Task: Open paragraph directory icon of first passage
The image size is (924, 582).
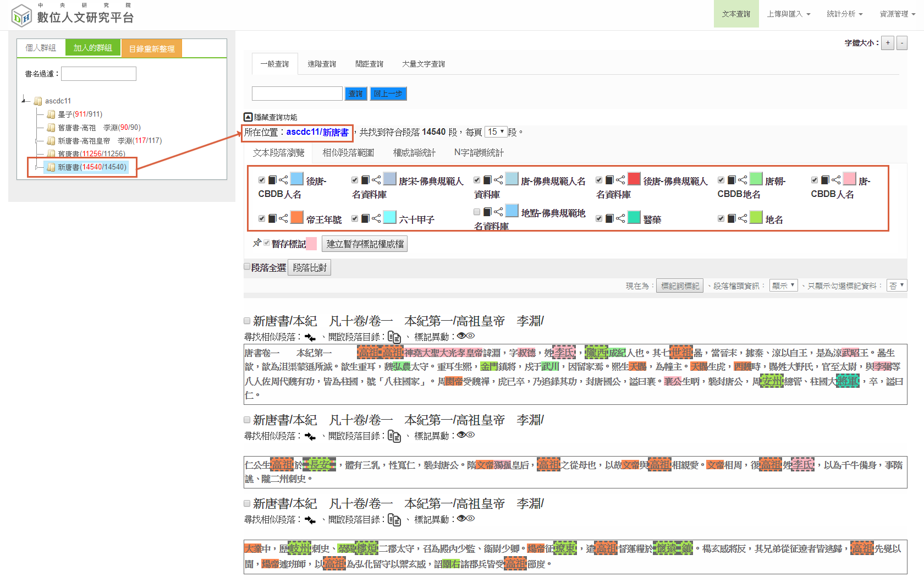Action: [394, 337]
